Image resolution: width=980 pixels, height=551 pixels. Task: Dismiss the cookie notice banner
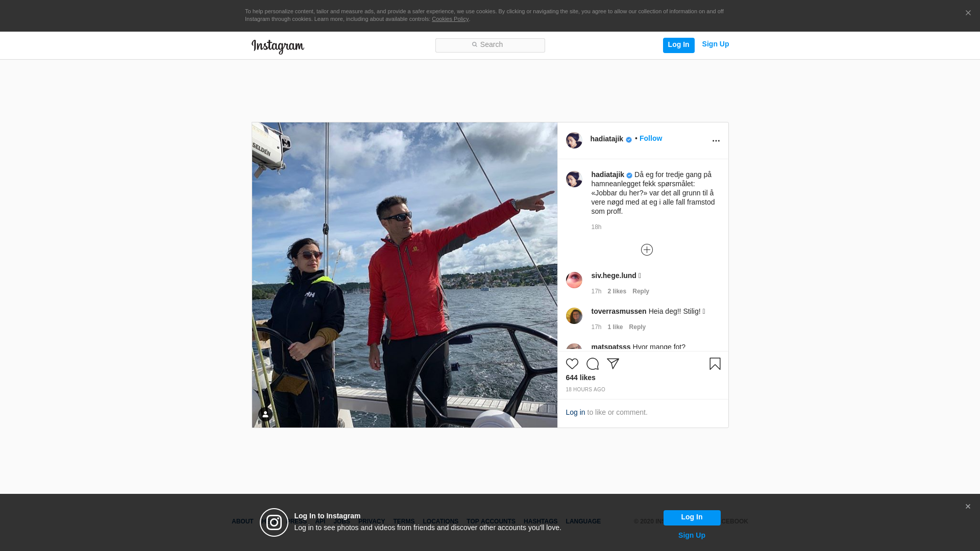(968, 13)
